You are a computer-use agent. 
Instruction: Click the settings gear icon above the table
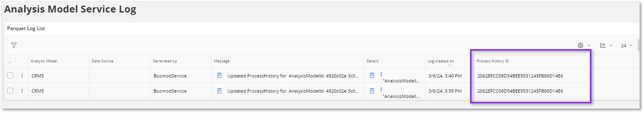click(x=580, y=45)
